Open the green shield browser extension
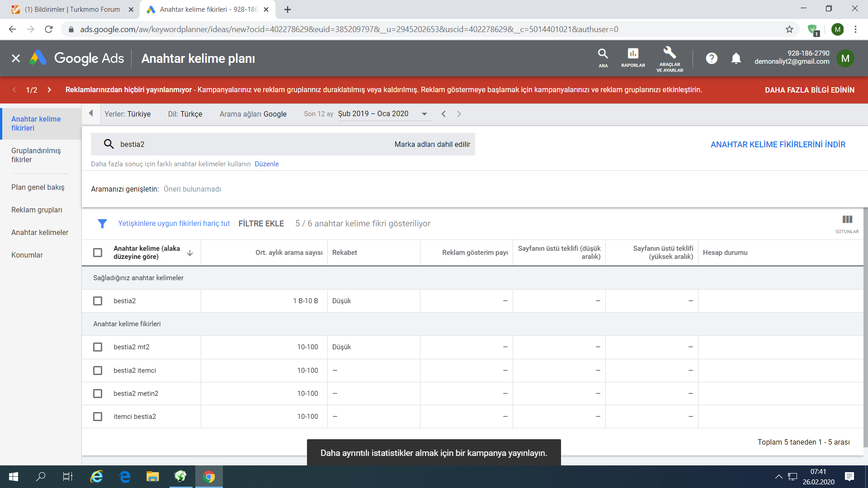 tap(813, 30)
